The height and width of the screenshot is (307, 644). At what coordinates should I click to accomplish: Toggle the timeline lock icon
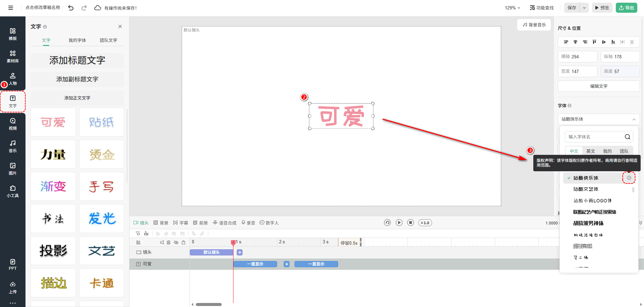(183, 242)
